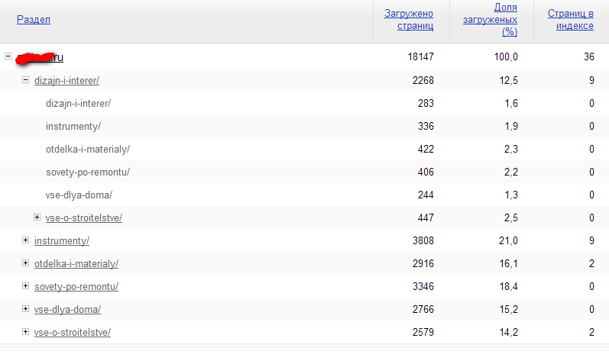This screenshot has height=364, width=609.
Task: Open vse-dlya-doma/ link with 2766 pages
Action: pos(67,310)
